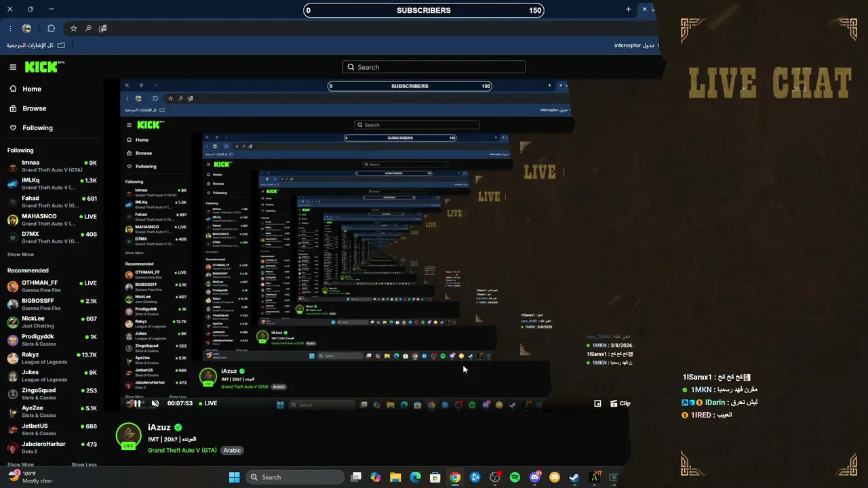Image resolution: width=868 pixels, height=488 pixels.
Task: Open ZingoSquad channel with 253 viewers
Action: [52, 394]
